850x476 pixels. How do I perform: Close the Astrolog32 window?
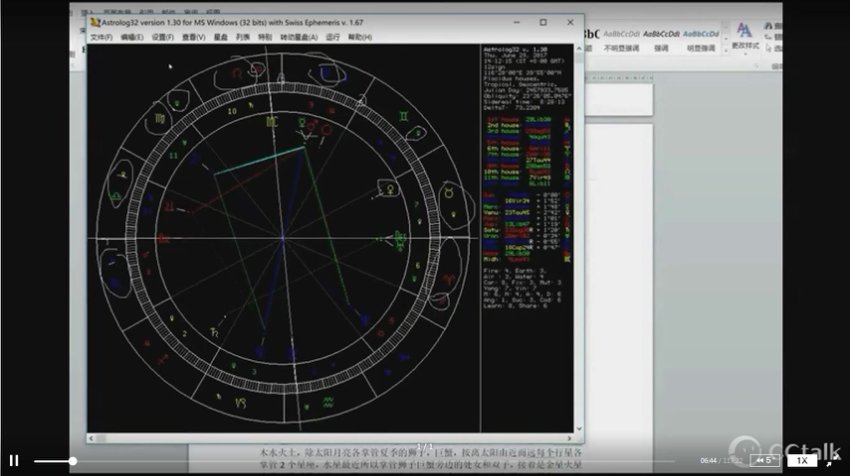tap(570, 22)
